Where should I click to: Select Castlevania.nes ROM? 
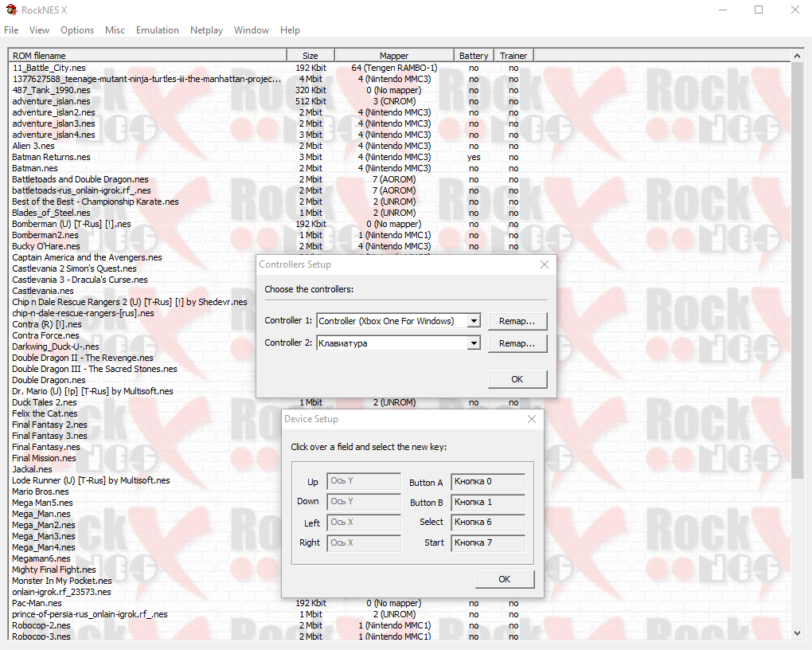(x=43, y=291)
